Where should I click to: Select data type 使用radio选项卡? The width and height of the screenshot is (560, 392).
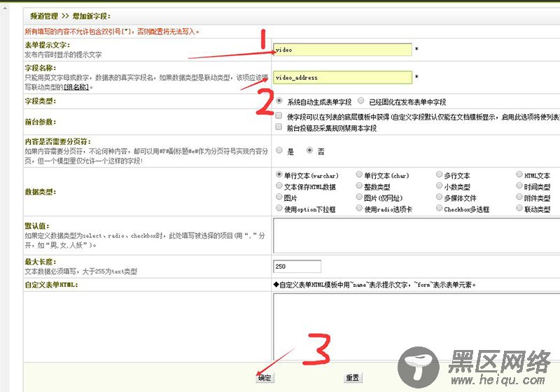pos(359,208)
